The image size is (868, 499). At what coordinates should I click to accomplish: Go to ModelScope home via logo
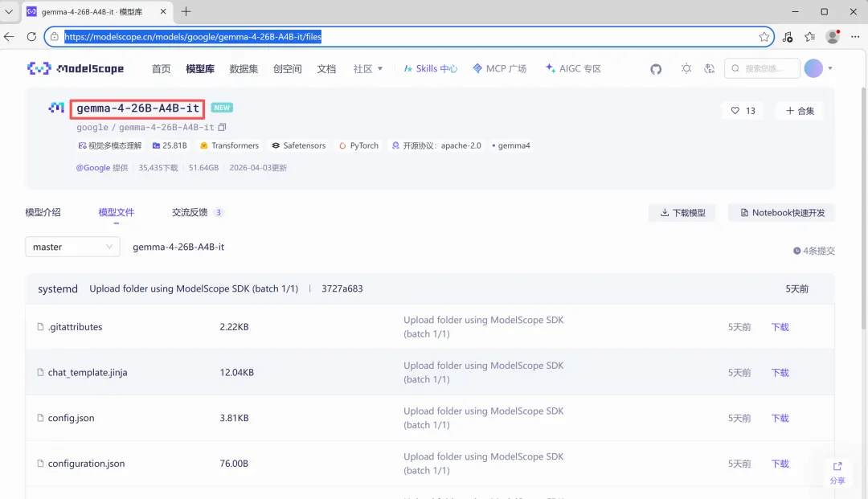coord(76,68)
